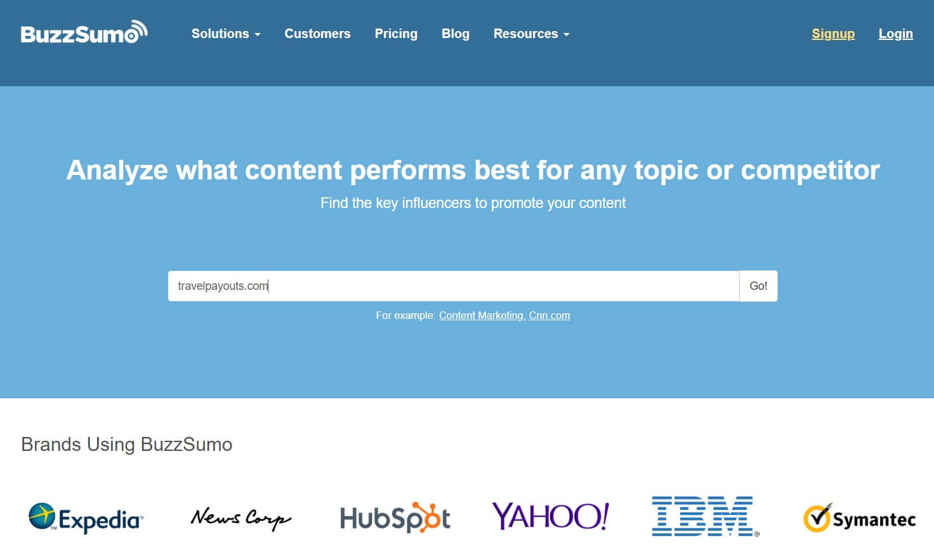The image size is (934, 560).
Task: Expand the Solutions dropdown menu
Action: [225, 34]
